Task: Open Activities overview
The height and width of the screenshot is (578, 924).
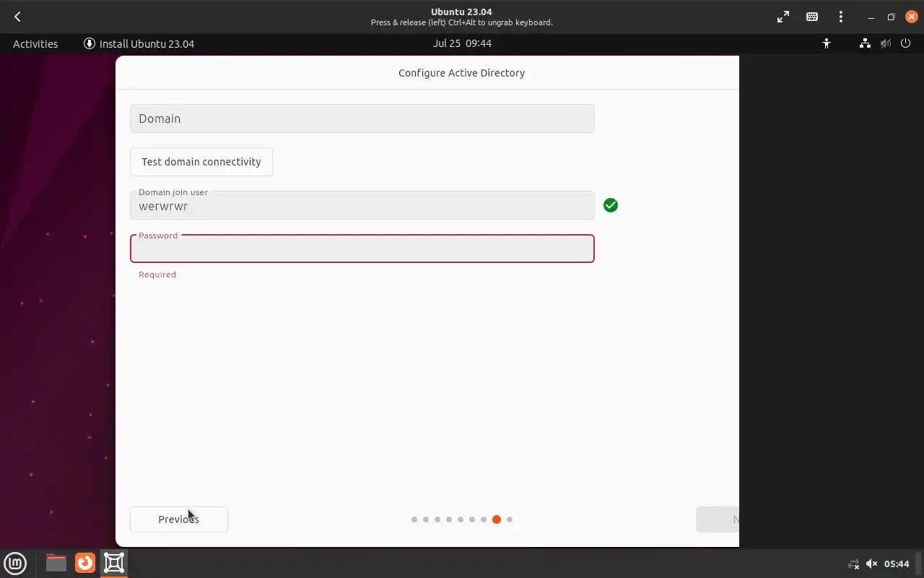Action: coord(35,43)
